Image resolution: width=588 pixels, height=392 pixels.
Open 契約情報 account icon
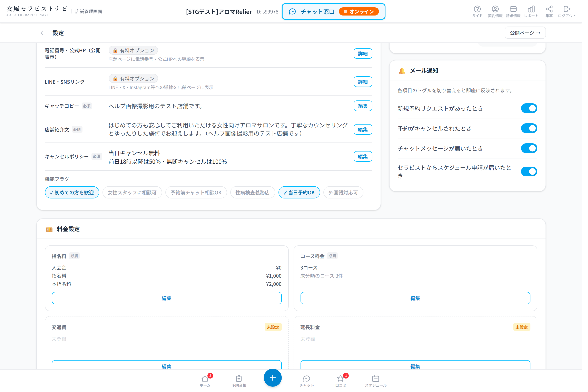(x=500, y=11)
